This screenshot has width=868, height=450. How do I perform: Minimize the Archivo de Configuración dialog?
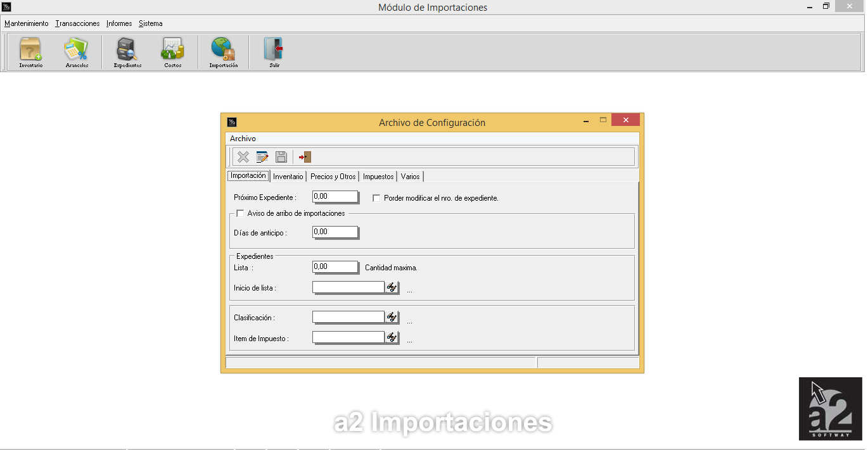[585, 120]
